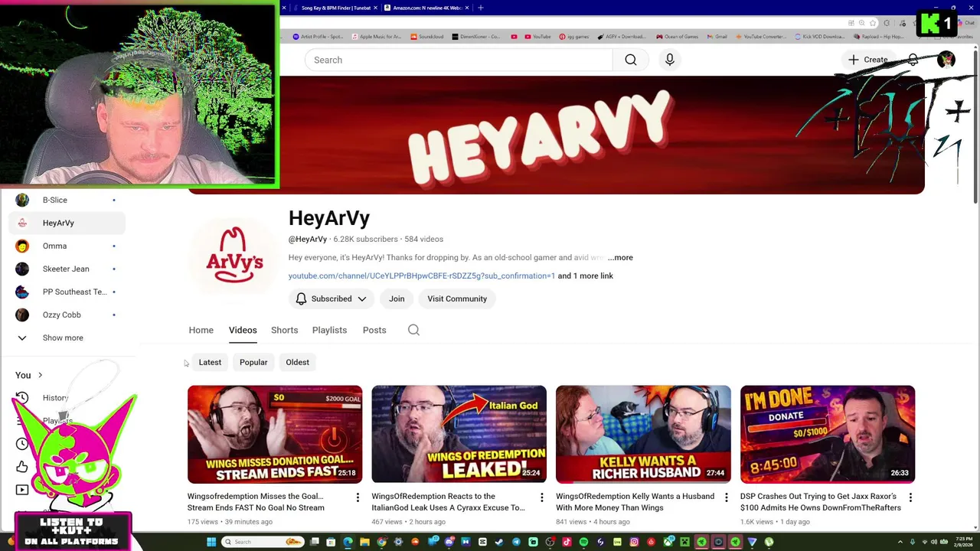Start voice search with the microphone icon
Image resolution: width=980 pixels, height=551 pixels.
(670, 60)
